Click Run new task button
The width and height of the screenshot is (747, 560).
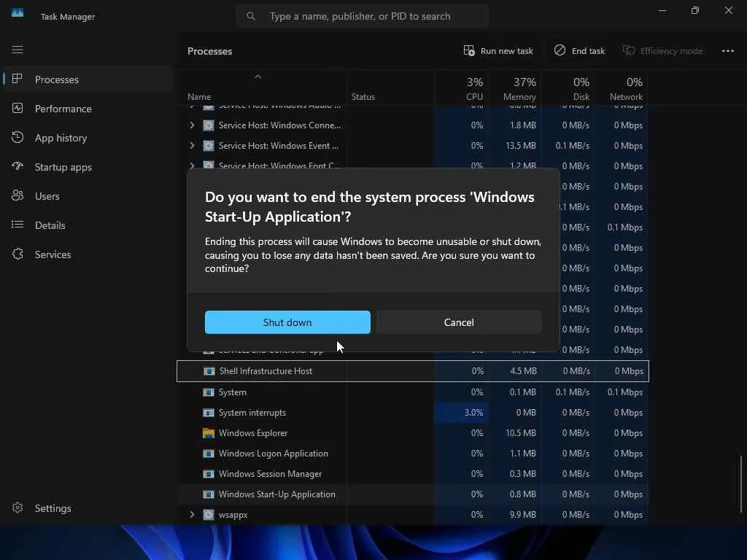[498, 50]
